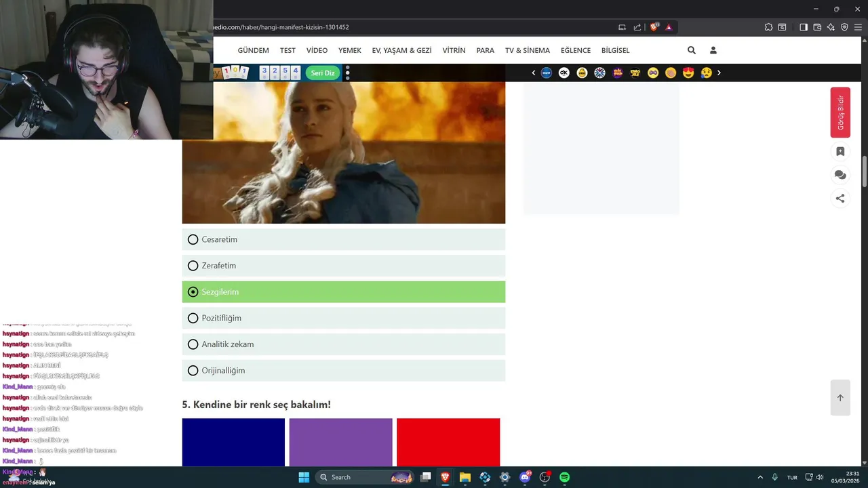
Task: Open the browser extensions puzzle icon
Action: (768, 27)
